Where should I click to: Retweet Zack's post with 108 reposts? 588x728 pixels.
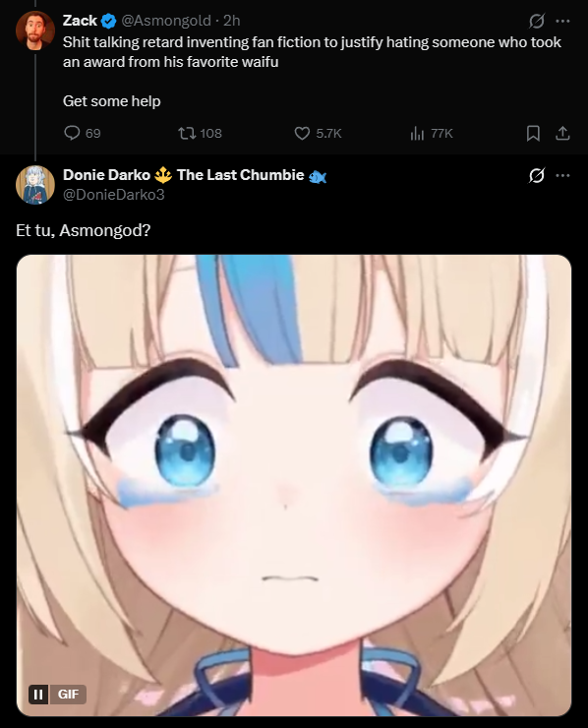point(187,133)
